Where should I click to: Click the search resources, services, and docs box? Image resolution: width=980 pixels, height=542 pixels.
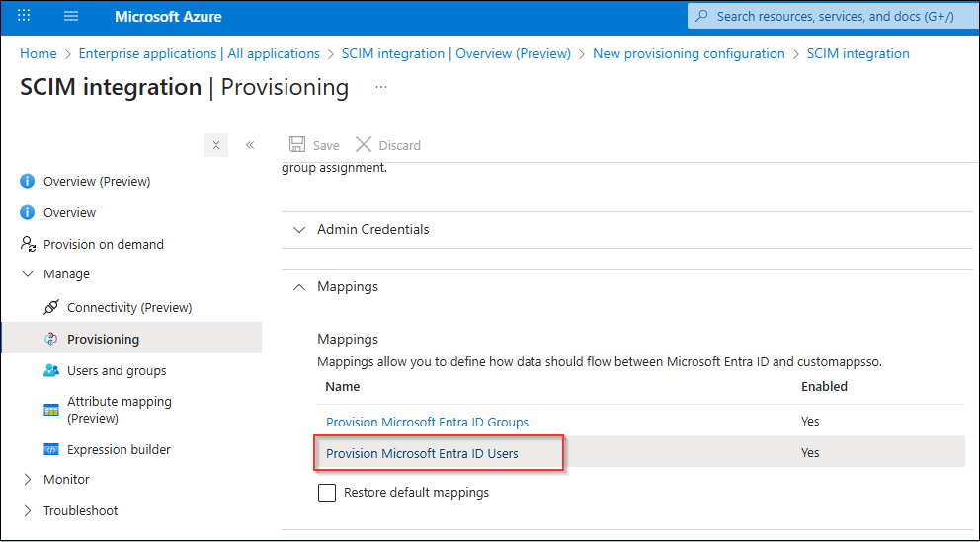point(834,16)
